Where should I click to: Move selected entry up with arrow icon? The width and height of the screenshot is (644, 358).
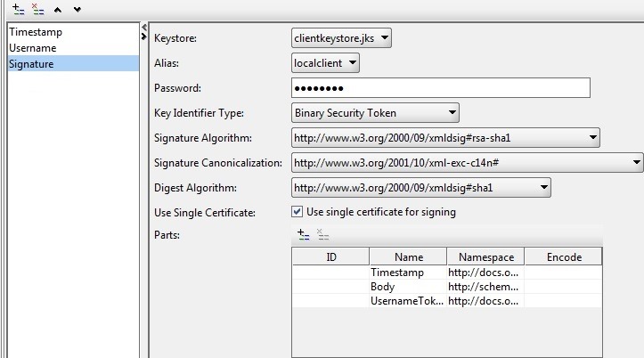click(x=59, y=9)
